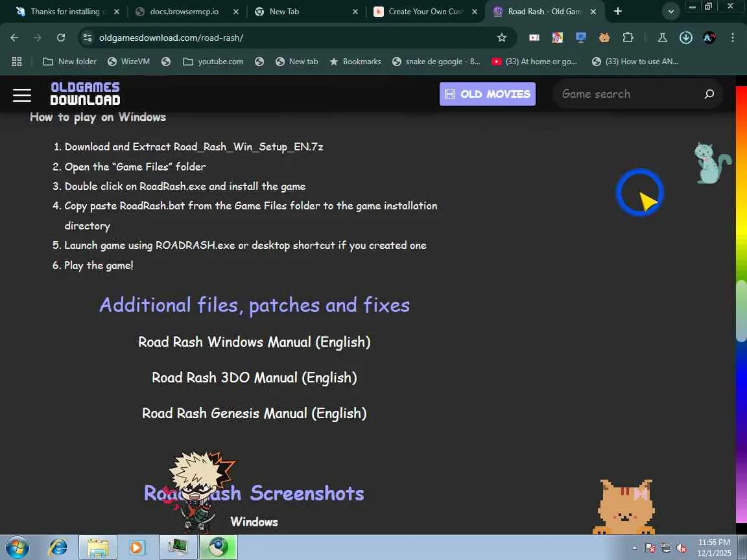Open the New folder bookmark
747x560 pixels.
[69, 62]
